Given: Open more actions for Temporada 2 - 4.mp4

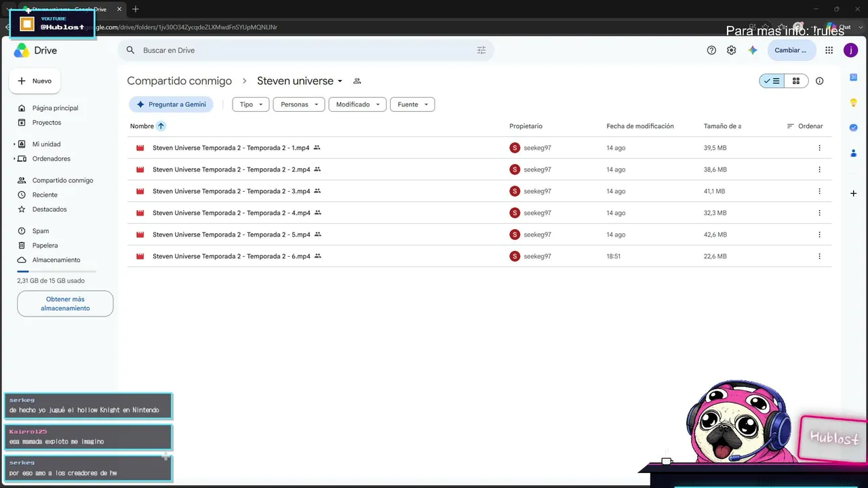Looking at the screenshot, I should click(x=819, y=213).
